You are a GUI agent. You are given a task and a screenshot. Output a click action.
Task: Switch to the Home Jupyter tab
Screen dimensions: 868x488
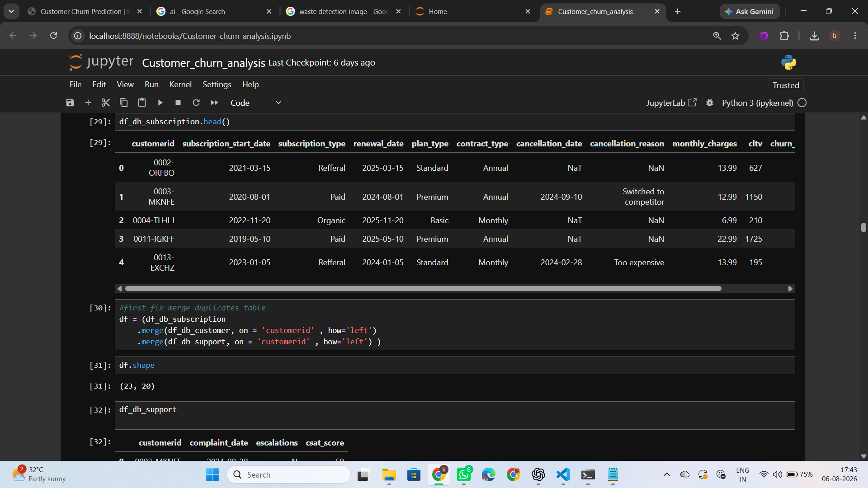coord(472,11)
